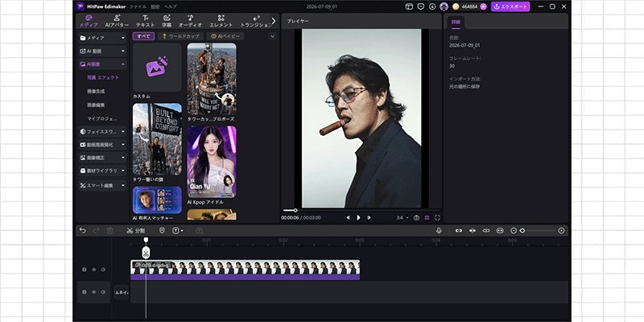Open the AI Kpop アイドル template thumbnail
644x322 pixels.
(x=212, y=162)
